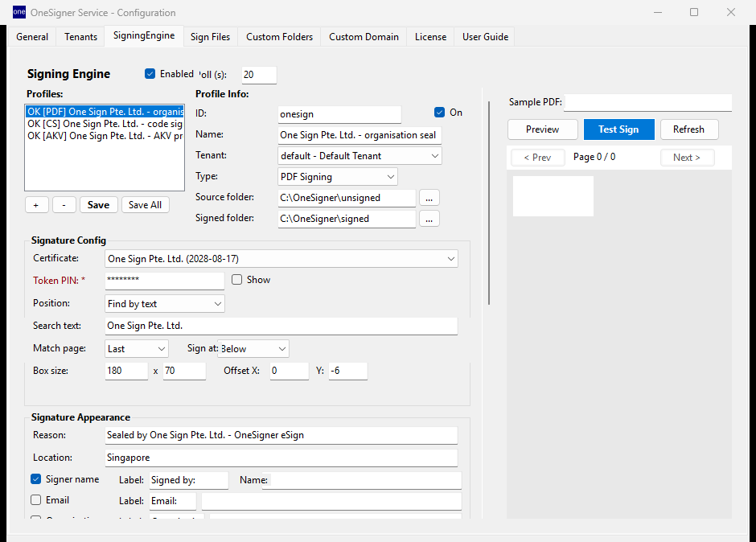Select the SigningEngine tab
756x542 pixels.
pos(144,35)
